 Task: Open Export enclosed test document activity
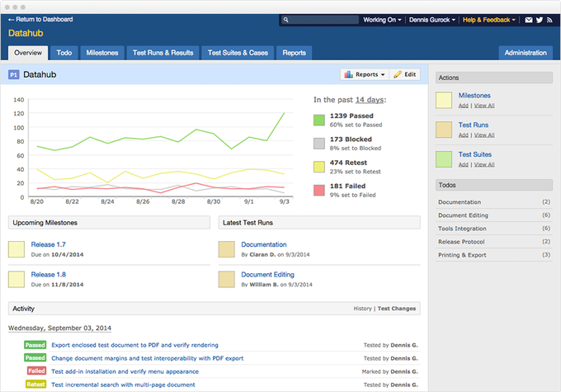[x=134, y=345]
